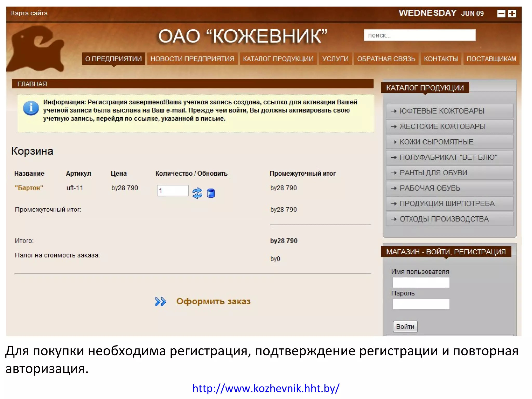The image size is (532, 399).
Task: Open КОЖИ СЫРОМЯТНЫЕ catalog category
Action: [449, 142]
